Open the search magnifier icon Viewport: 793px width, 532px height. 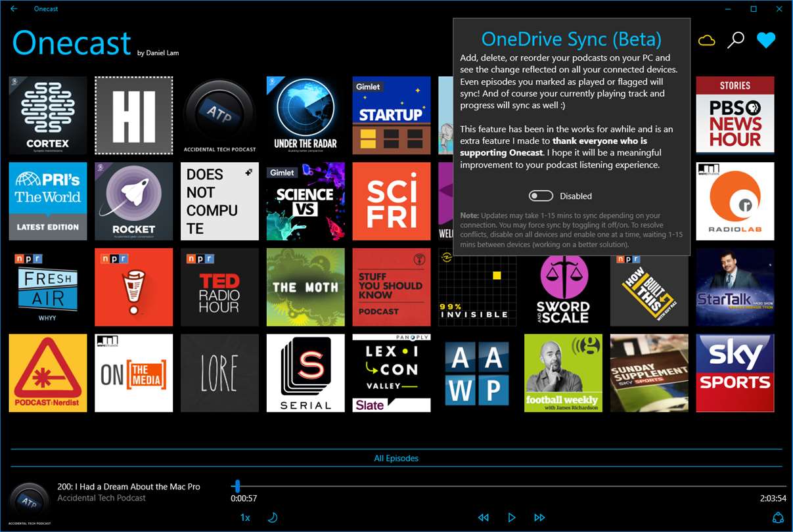pos(735,40)
